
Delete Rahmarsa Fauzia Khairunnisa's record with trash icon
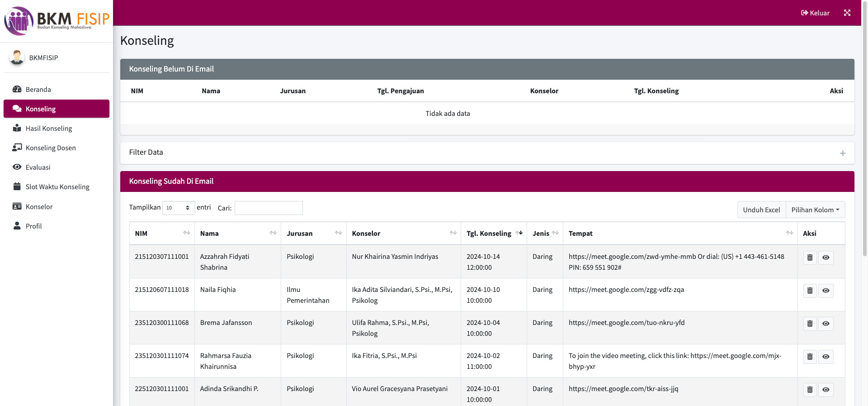[810, 357]
